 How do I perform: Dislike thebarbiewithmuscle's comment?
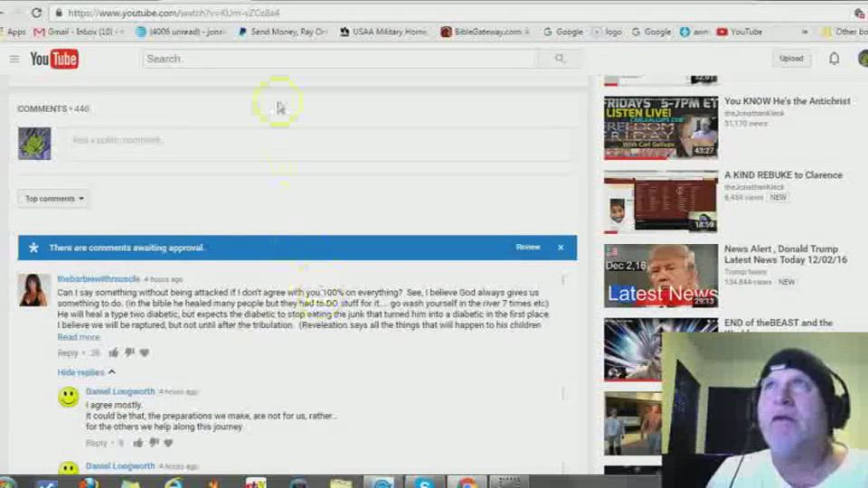(x=129, y=352)
